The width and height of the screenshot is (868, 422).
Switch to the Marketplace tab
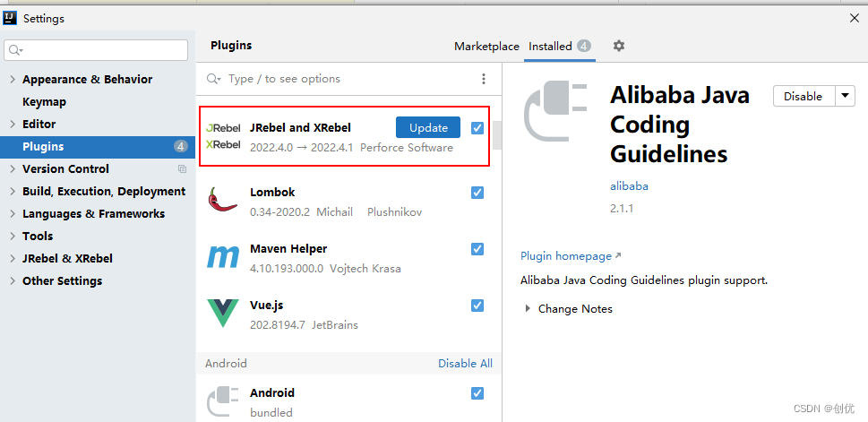pos(486,47)
